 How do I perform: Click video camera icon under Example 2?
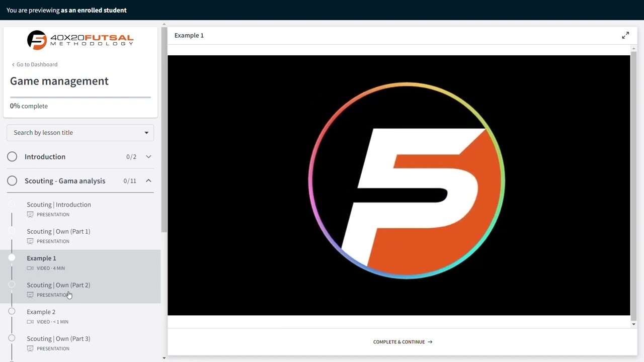(x=30, y=322)
